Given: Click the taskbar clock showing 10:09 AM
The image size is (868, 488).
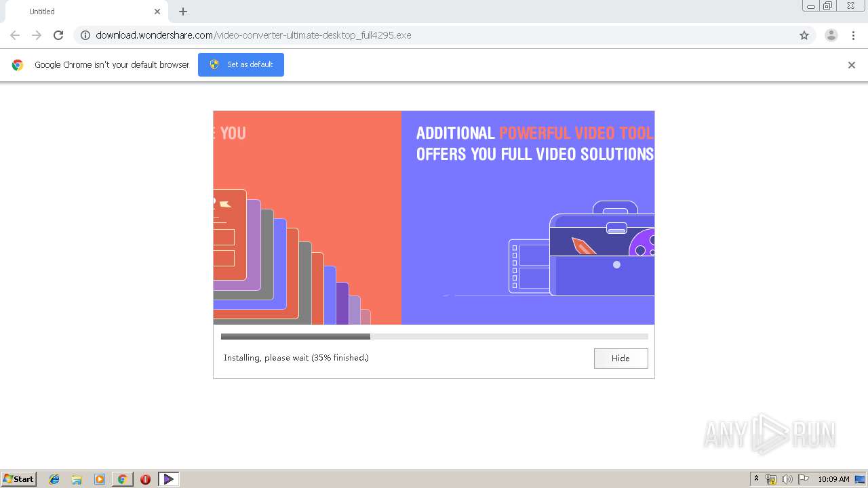Looking at the screenshot, I should (x=833, y=479).
